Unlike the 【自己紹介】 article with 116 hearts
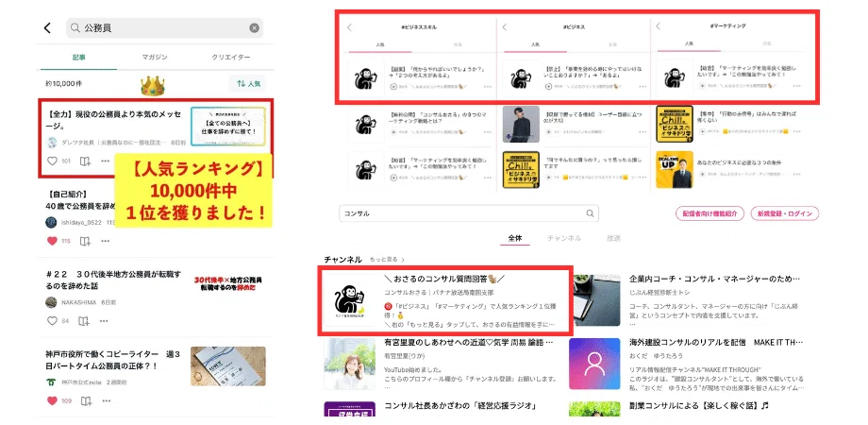The image size is (868, 425). 52,241
